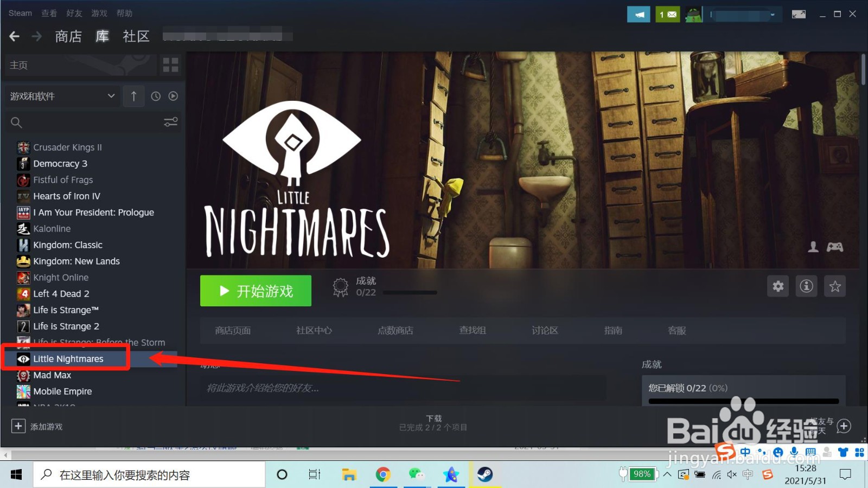Show game info icon
The image size is (868, 488).
click(807, 286)
